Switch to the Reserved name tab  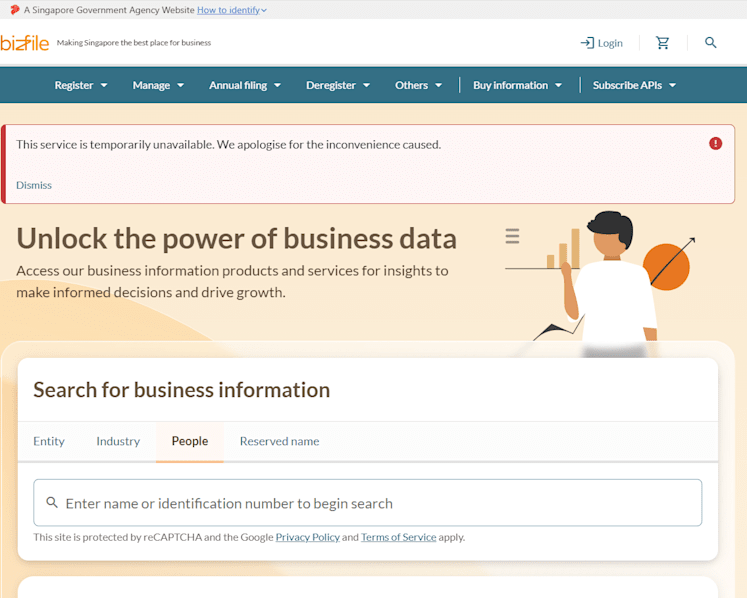pos(279,441)
